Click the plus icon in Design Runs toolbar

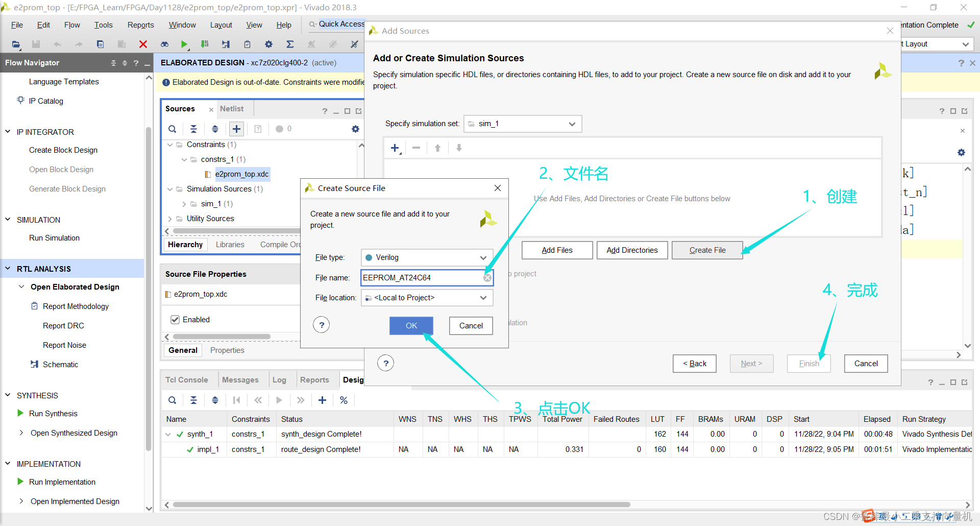coord(322,400)
